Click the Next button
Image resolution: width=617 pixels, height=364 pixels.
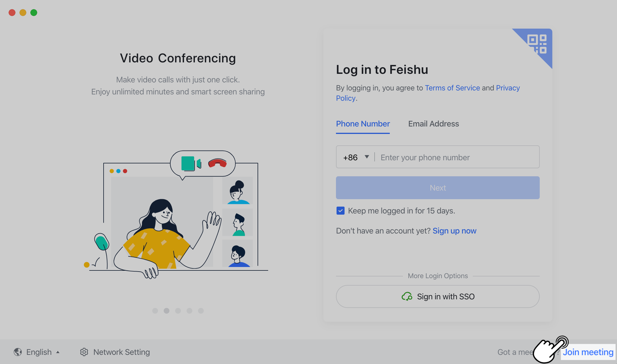point(438,188)
